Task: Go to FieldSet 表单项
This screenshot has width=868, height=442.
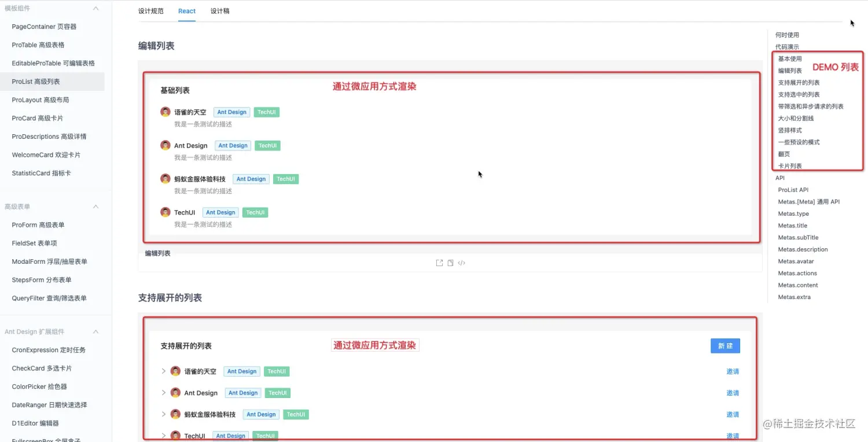Action: (x=34, y=243)
